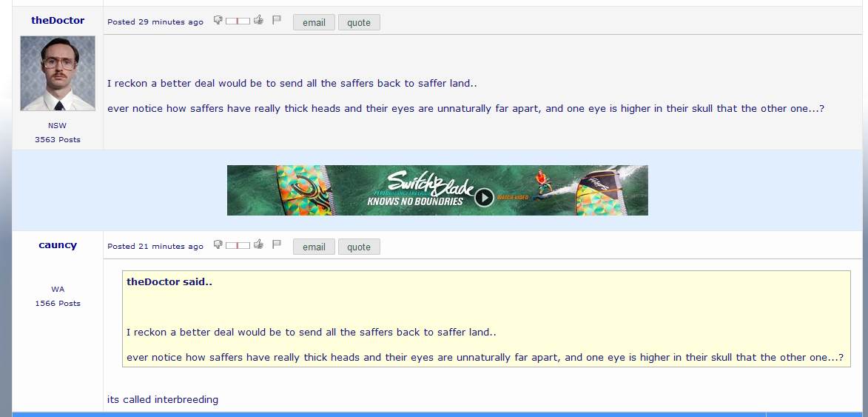Image resolution: width=868 pixels, height=417 pixels.
Task: Play the SwitchBlade banner video
Action: point(484,198)
